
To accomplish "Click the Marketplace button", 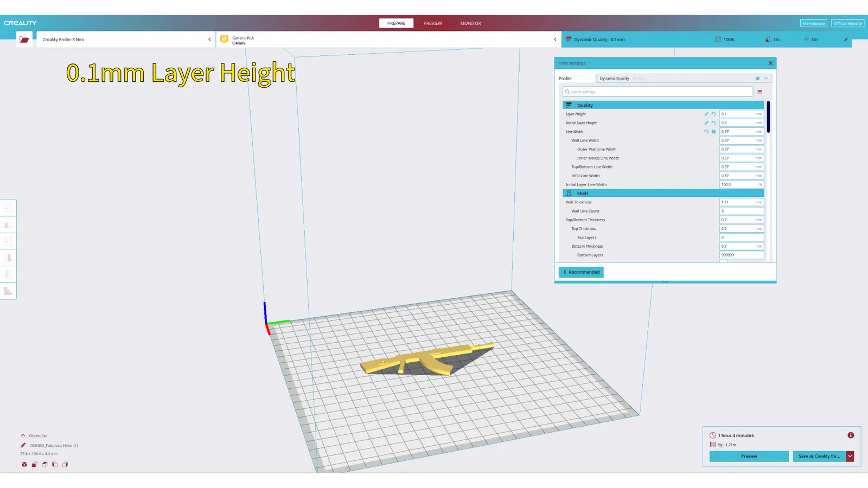I will tap(813, 23).
